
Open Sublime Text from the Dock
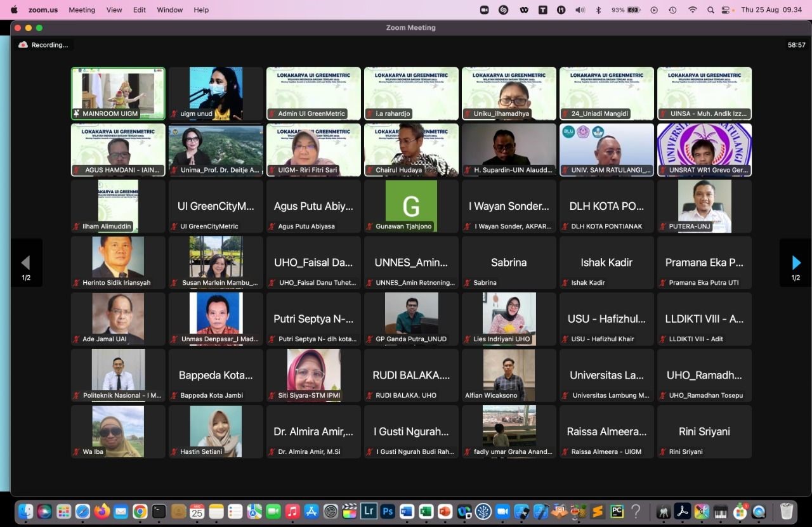coord(598,511)
